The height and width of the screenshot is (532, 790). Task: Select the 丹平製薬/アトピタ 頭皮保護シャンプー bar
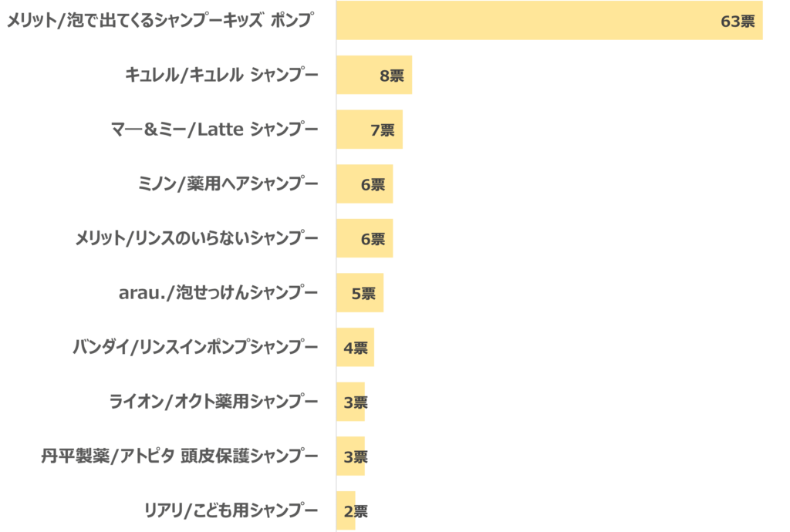(x=350, y=456)
